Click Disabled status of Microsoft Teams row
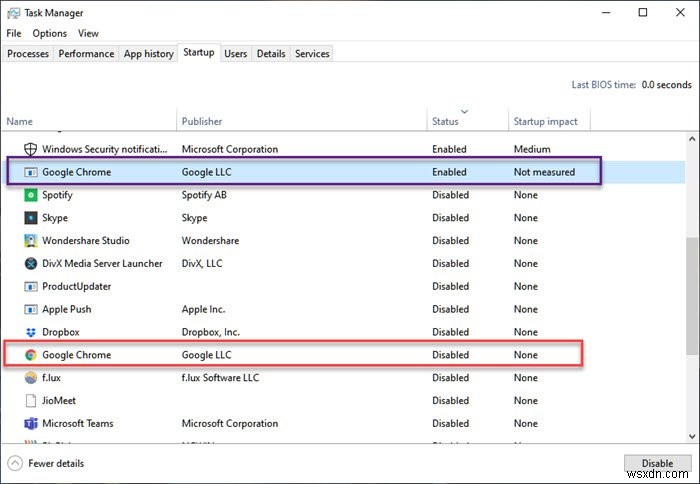This screenshot has width=700, height=484. [x=450, y=423]
